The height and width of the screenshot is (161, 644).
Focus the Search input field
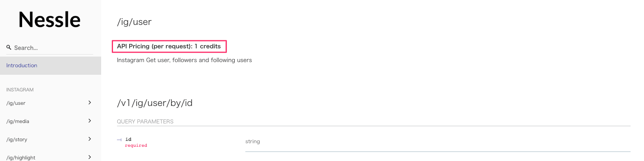point(51,48)
